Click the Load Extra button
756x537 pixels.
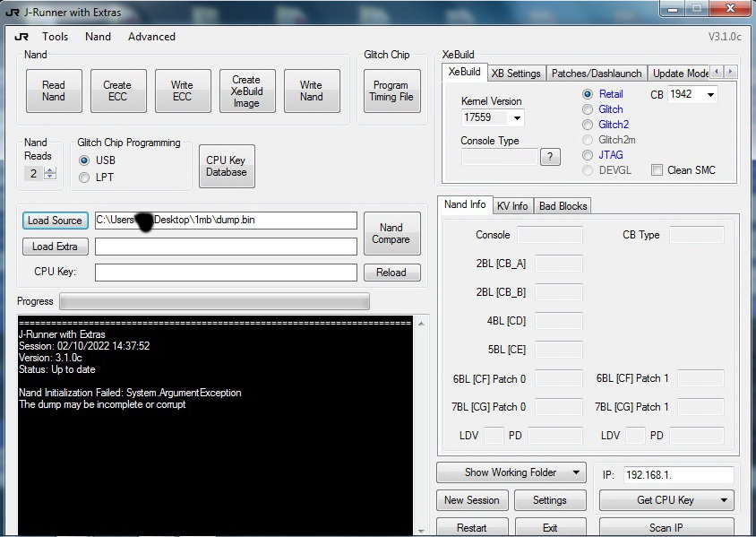[55, 247]
